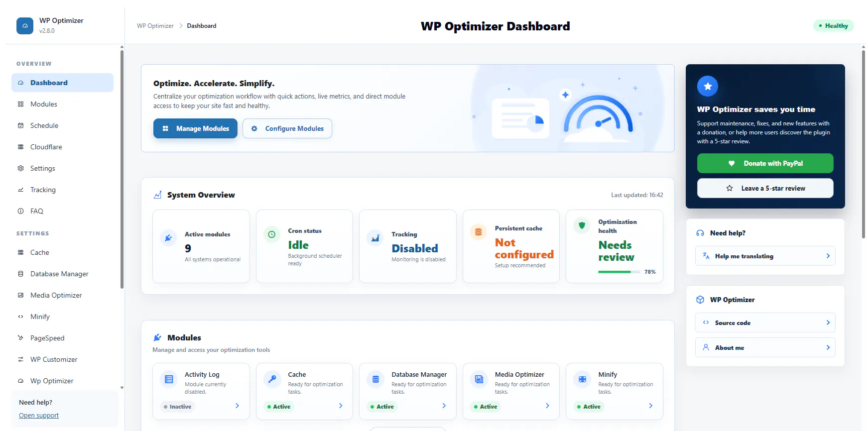Viewport: 868px width, 431px height.
Task: Open Activity Log via its chevron arrow
Action: (x=237, y=406)
